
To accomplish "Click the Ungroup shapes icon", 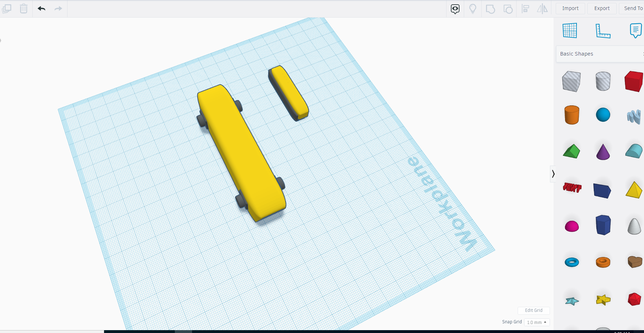I will (508, 9).
